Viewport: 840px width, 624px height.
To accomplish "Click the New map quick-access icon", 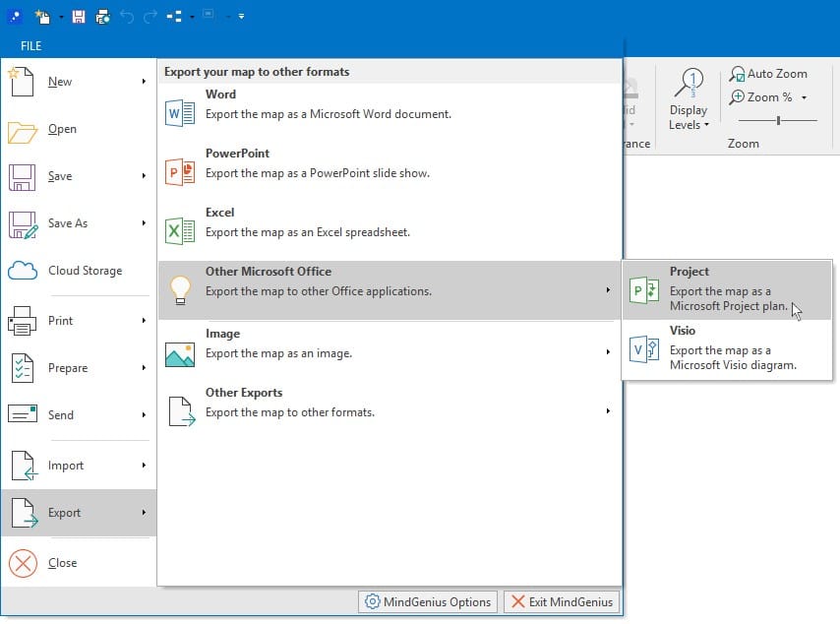I will point(42,17).
